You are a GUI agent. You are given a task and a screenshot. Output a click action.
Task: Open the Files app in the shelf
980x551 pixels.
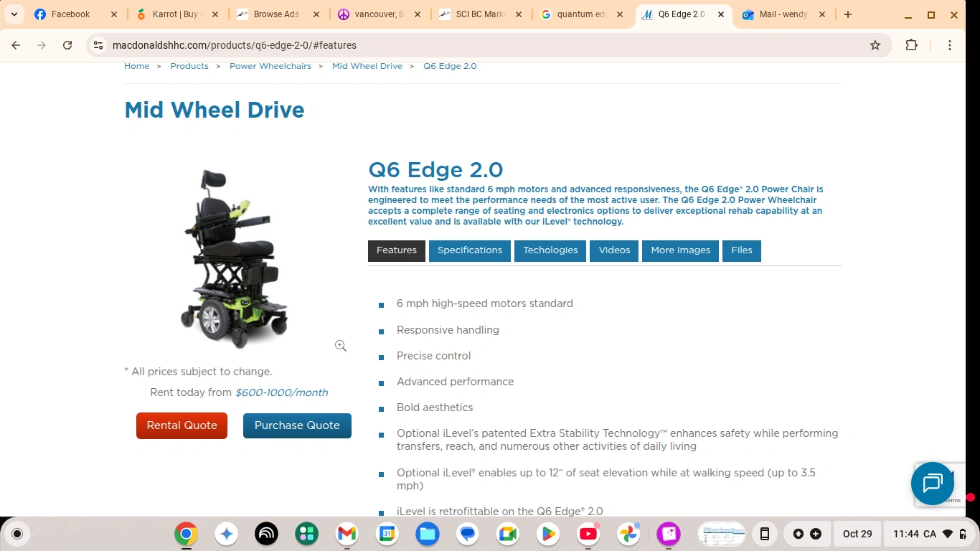click(428, 534)
